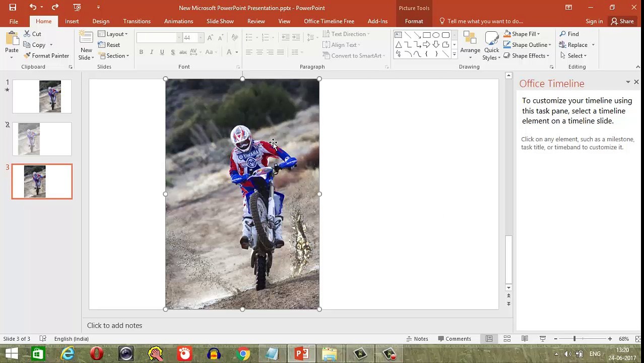Click the Share button

(622, 21)
